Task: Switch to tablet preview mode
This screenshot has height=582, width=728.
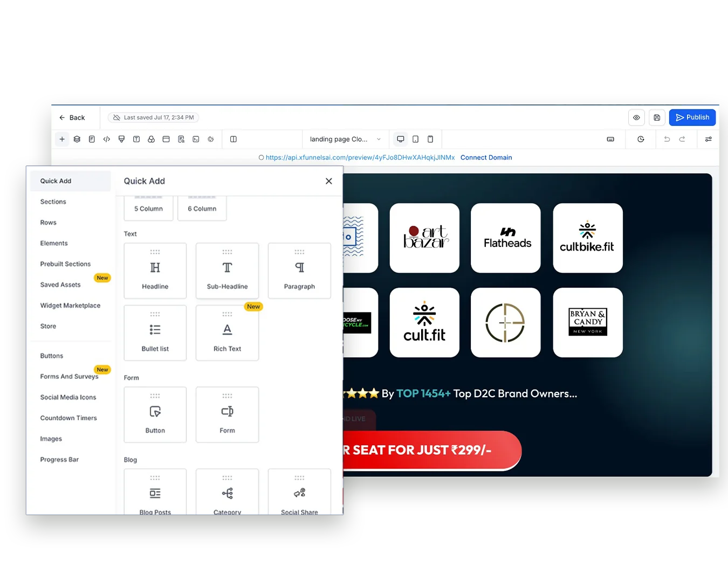Action: coord(415,139)
